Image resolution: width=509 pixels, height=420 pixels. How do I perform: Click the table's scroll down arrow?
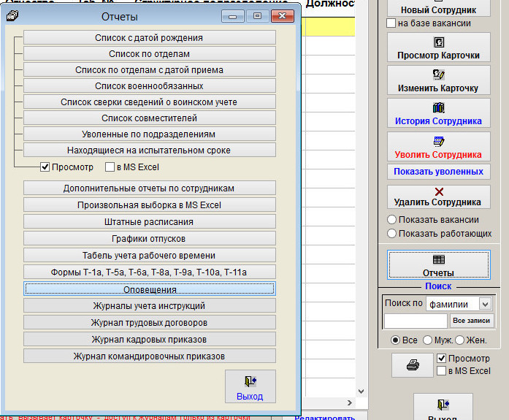(x=361, y=391)
